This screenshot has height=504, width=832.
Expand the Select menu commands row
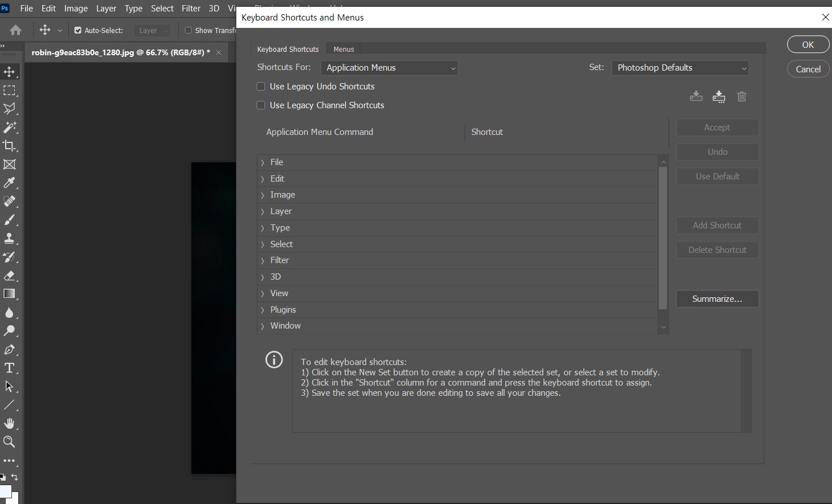tap(457, 244)
